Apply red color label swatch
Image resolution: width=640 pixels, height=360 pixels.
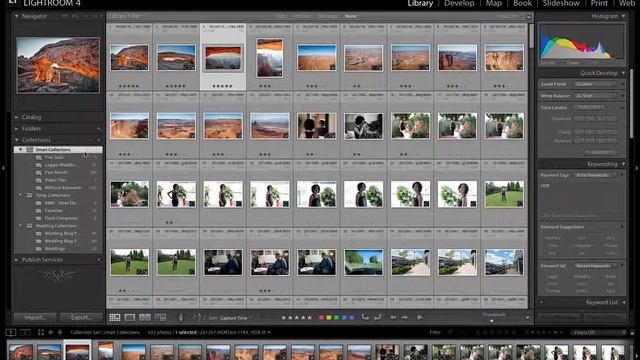click(x=321, y=318)
